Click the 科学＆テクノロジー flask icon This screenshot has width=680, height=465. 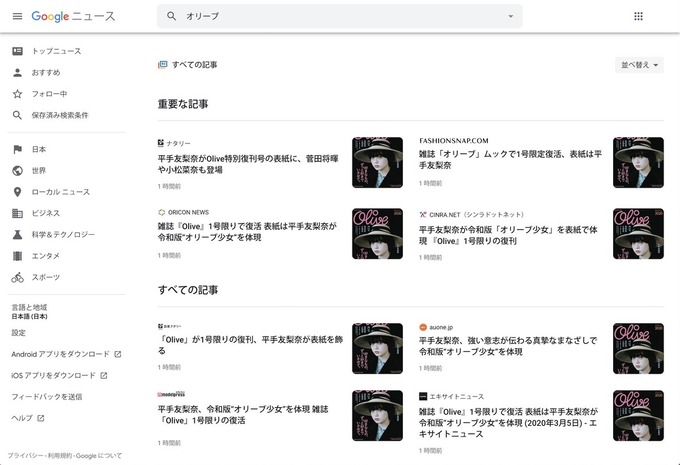pyautogui.click(x=17, y=234)
